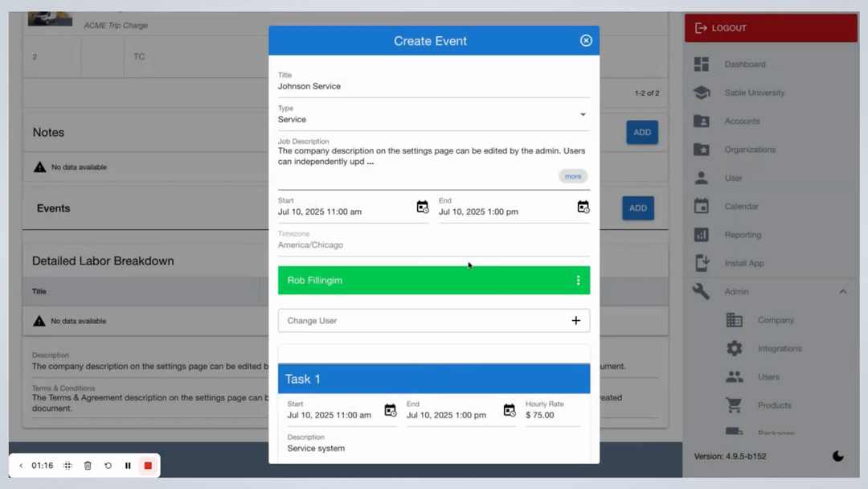Open Rob Fillingim three-dot options menu
Image resolution: width=868 pixels, height=489 pixels.
pyautogui.click(x=578, y=281)
